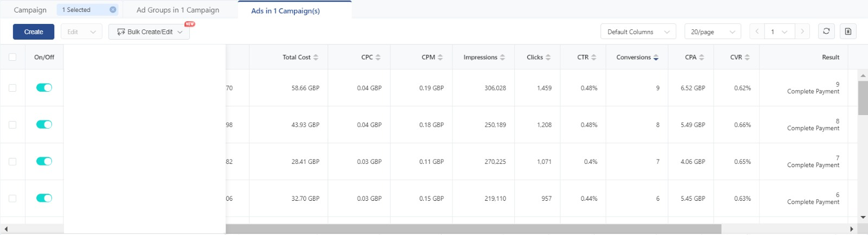Check the box for 58.66 GBP ad
Screen dimensions: 868x235
pyautogui.click(x=12, y=87)
